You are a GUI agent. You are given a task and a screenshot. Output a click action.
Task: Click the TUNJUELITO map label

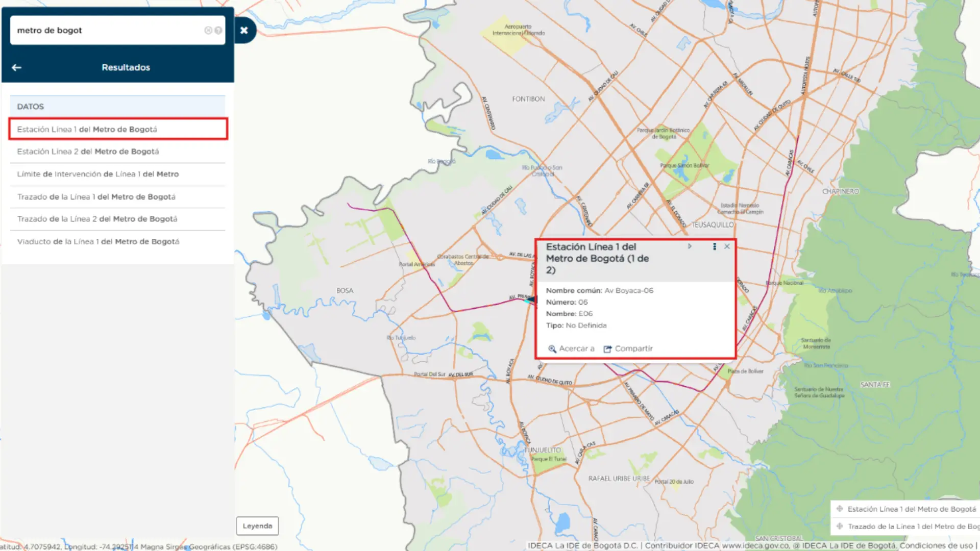pos(542,450)
